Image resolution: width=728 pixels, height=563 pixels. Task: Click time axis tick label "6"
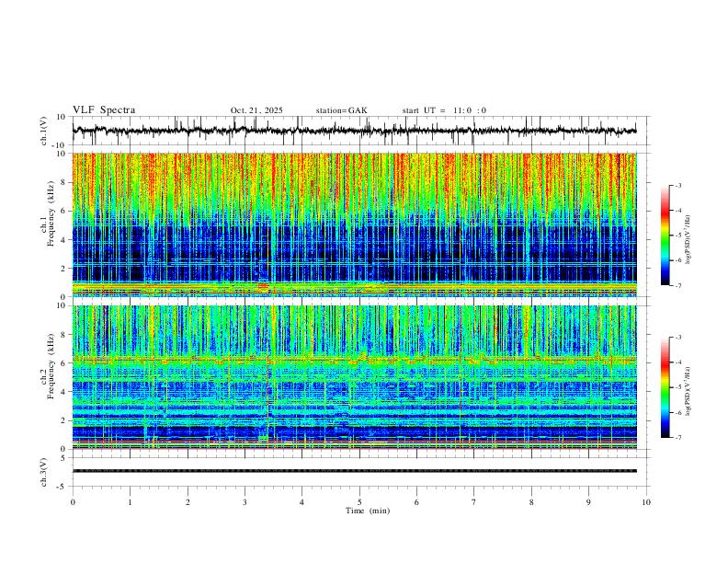tap(416, 502)
